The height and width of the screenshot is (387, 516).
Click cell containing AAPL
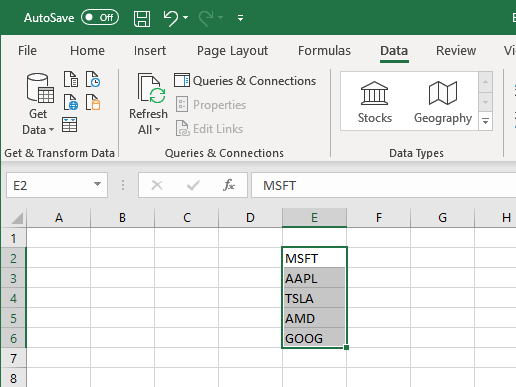coord(314,278)
